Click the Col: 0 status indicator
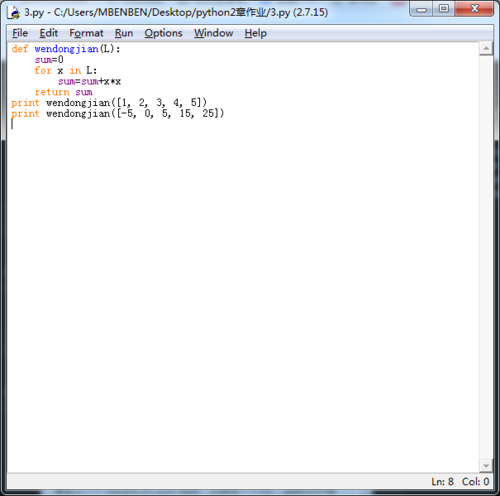 coord(475,482)
